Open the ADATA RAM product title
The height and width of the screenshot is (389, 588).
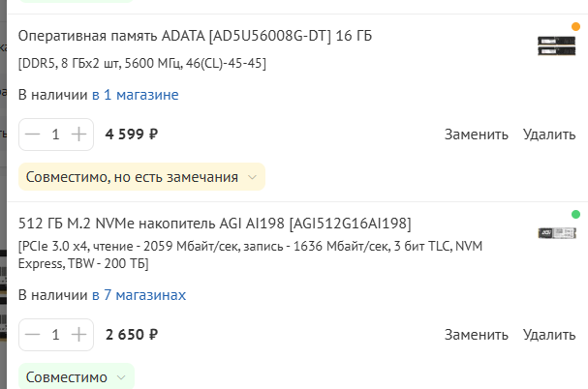click(x=195, y=37)
